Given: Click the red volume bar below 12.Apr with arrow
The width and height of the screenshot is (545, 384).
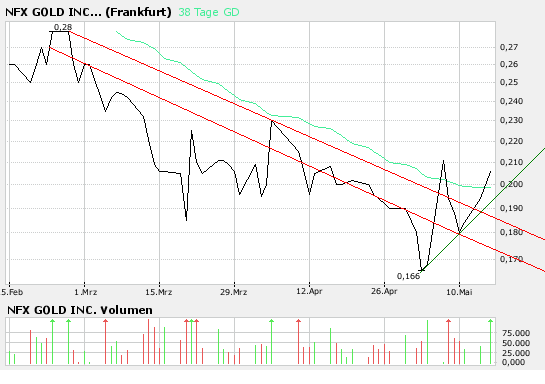Looking at the screenshot, I should point(298,341).
